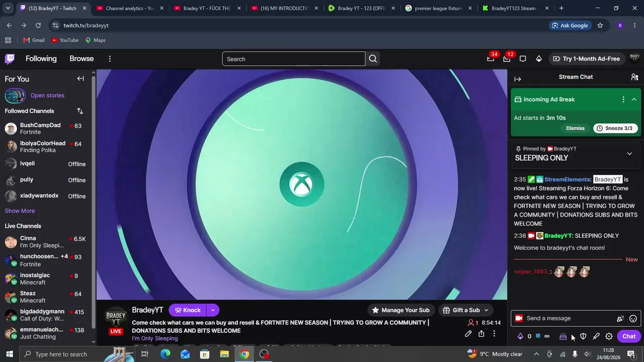Open Microsoft Edge from the taskbar
Screen dimensions: 644x362
(x=165, y=354)
